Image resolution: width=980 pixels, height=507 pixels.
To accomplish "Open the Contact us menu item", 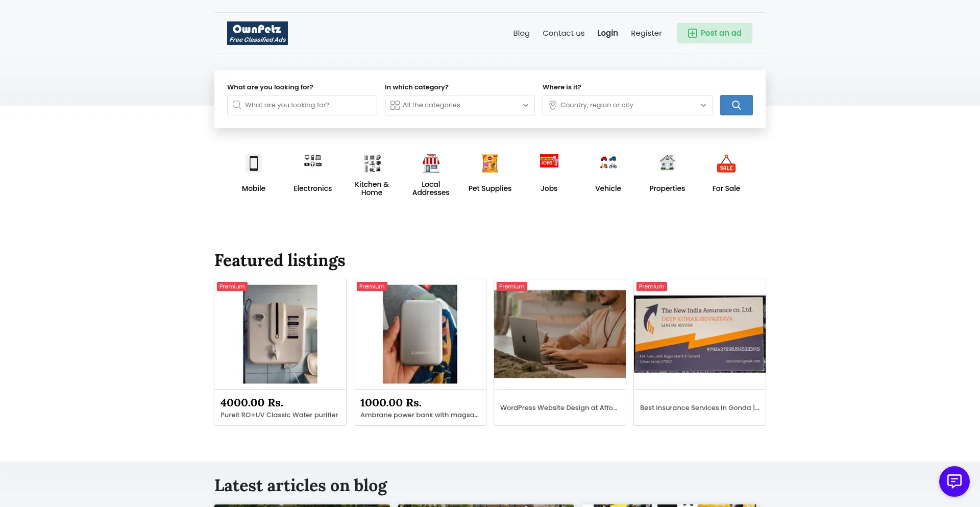I will coord(563,33).
